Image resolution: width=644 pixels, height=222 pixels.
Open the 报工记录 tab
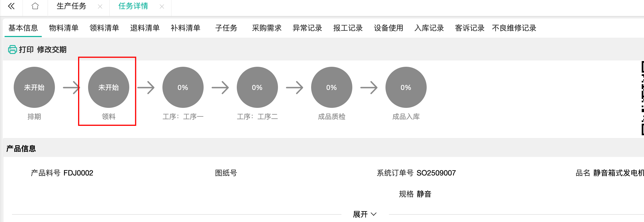coord(348,28)
